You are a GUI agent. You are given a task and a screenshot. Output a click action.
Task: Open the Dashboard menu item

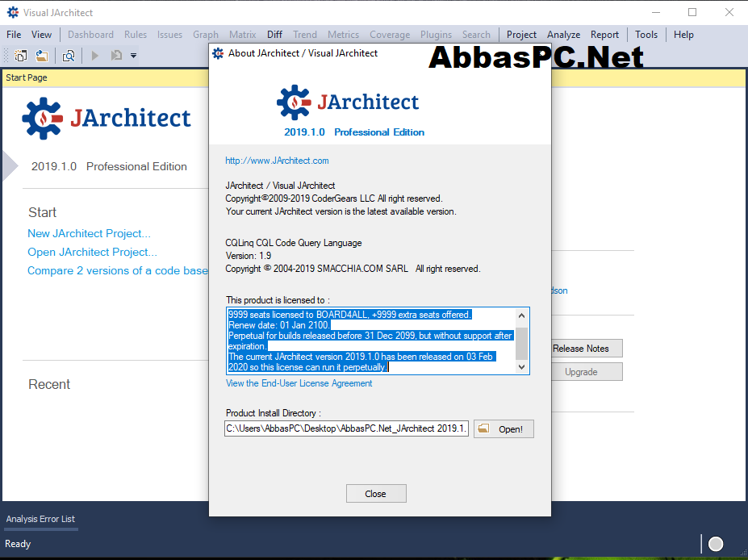click(90, 35)
